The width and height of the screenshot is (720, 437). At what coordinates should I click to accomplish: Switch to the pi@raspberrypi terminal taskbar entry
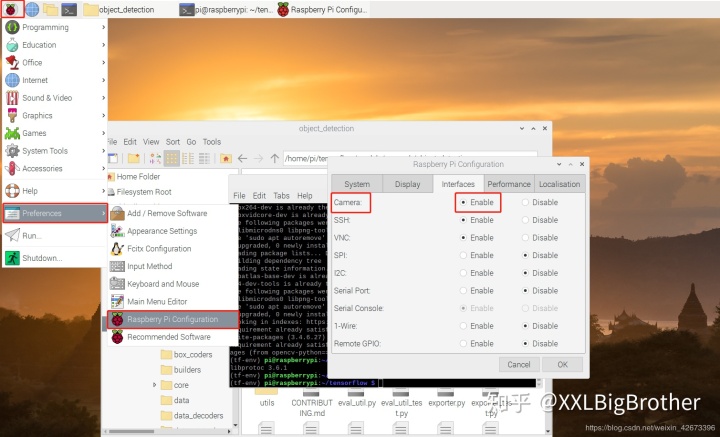(226, 9)
